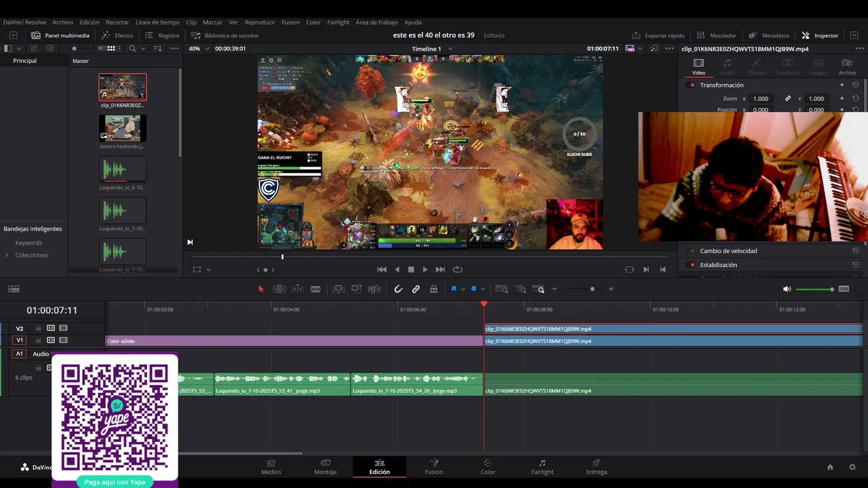Toggle the Panel multimedia button
The image size is (868, 488).
click(x=60, y=35)
